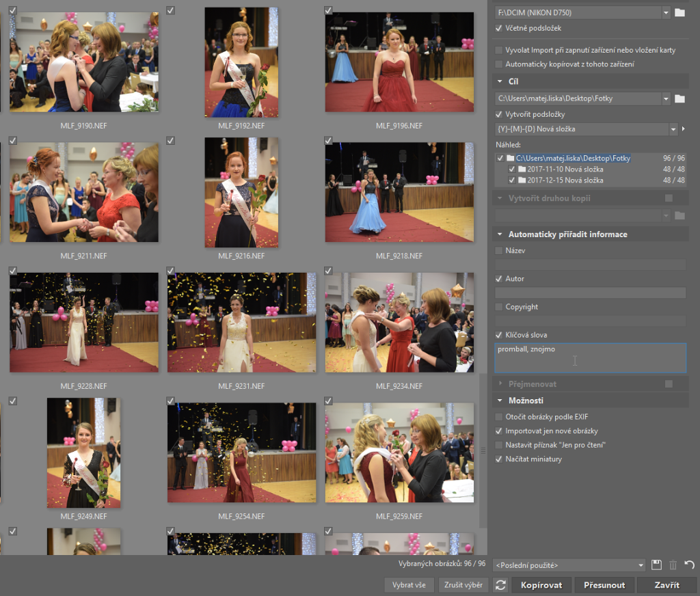The width and height of the screenshot is (700, 596).
Task: Browse for source folder F:\DCIM
Action: 679,12
